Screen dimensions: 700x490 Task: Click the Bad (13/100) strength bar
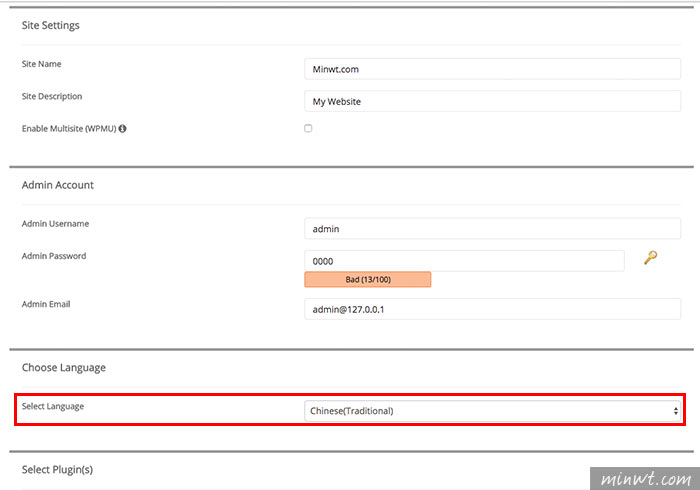coord(368,279)
